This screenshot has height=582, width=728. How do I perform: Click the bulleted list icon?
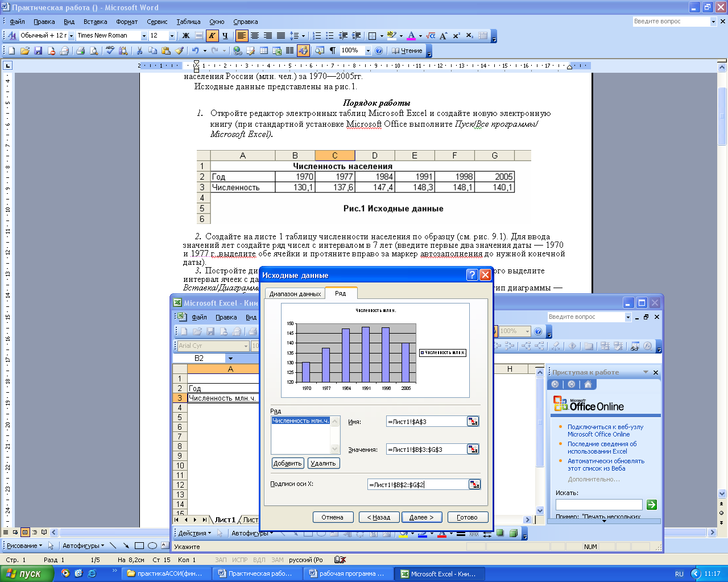tap(330, 35)
